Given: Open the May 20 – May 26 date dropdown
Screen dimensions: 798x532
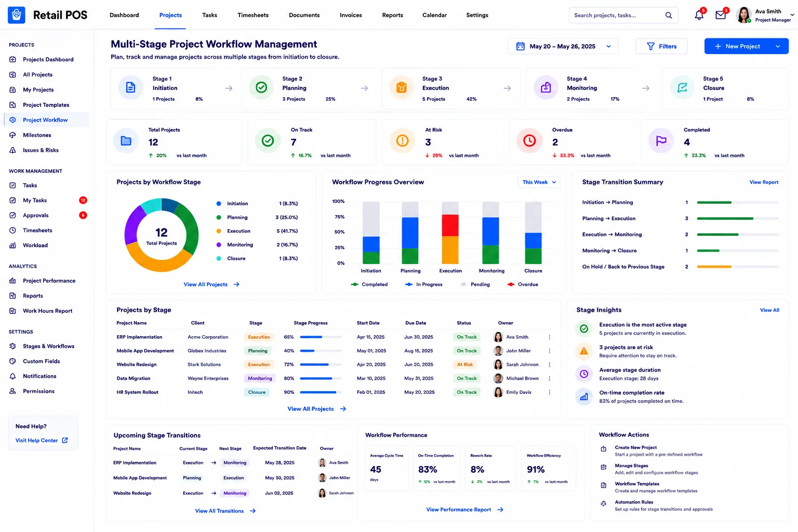Looking at the screenshot, I should 563,46.
